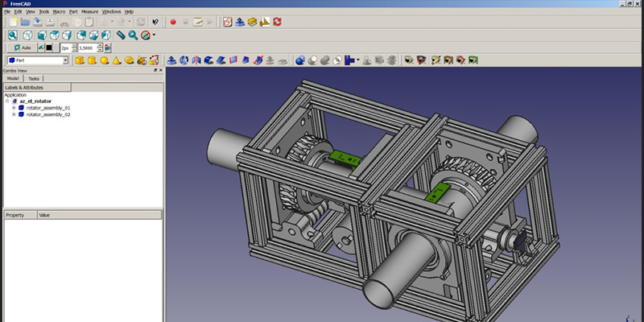Expand the rotator_assembly_02 tree node
644x322 pixels.
(x=14, y=114)
